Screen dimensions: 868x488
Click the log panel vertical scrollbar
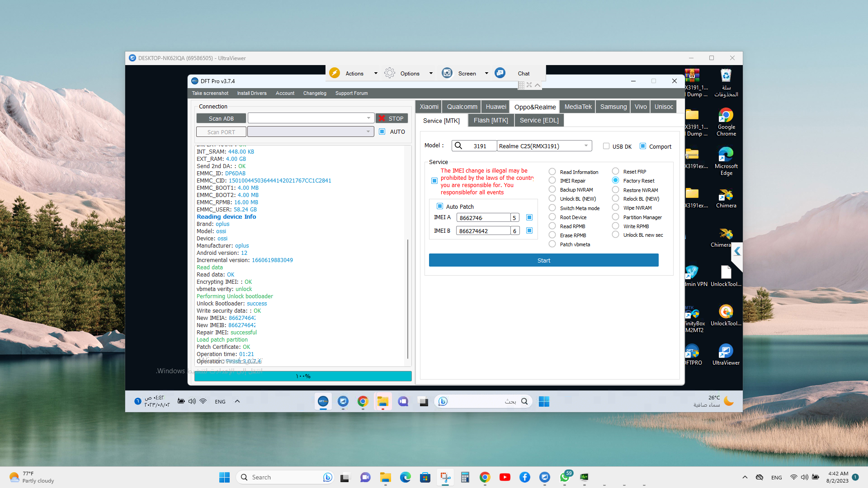point(408,298)
